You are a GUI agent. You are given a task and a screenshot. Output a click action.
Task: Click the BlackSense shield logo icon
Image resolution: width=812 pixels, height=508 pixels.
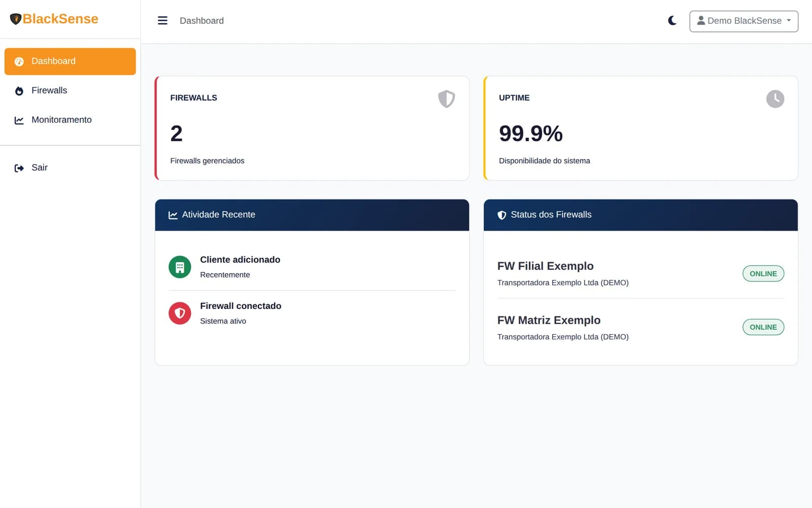(16, 19)
